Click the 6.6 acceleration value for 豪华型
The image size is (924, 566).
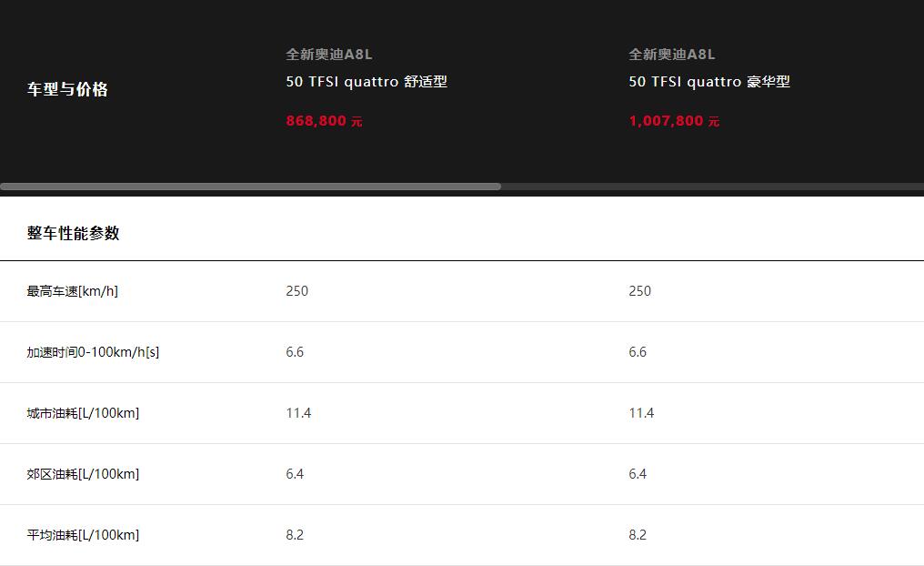[x=638, y=352]
